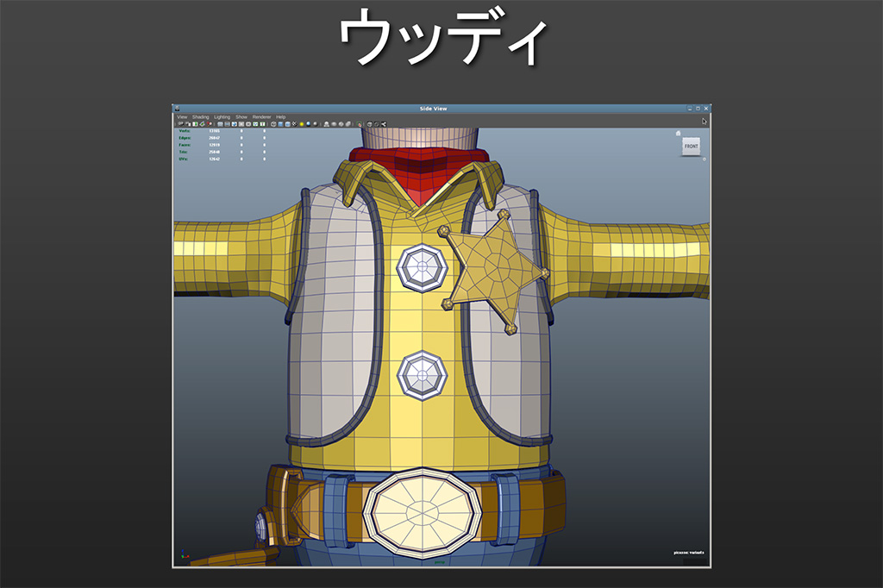The image size is (883, 588).
Task: Toggle the Isolate Select icon
Action: (360, 124)
